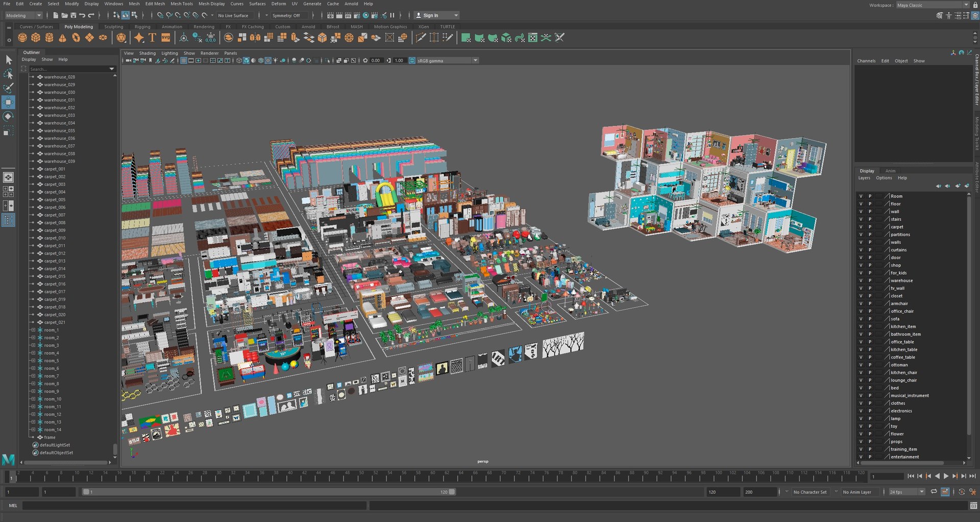
Task: Toggle playback P for the warehouse layer
Action: 870,280
